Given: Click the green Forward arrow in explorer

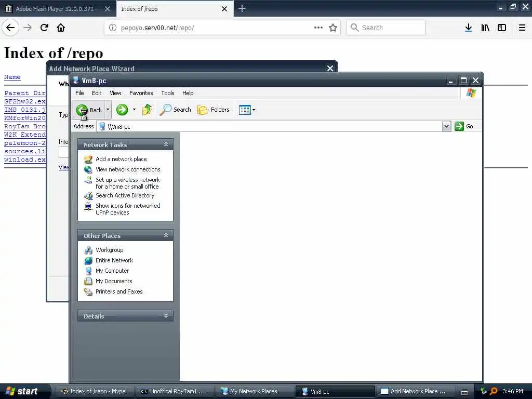Looking at the screenshot, I should pyautogui.click(x=122, y=110).
